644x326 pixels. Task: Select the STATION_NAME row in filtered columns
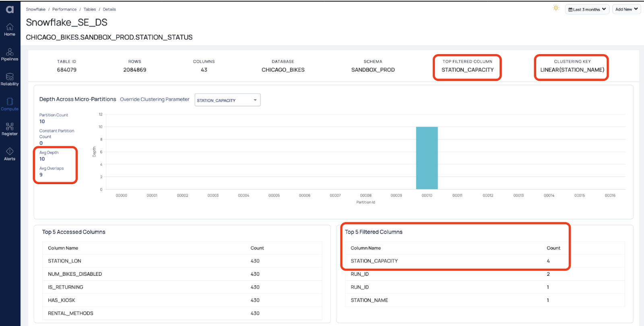[369, 300]
